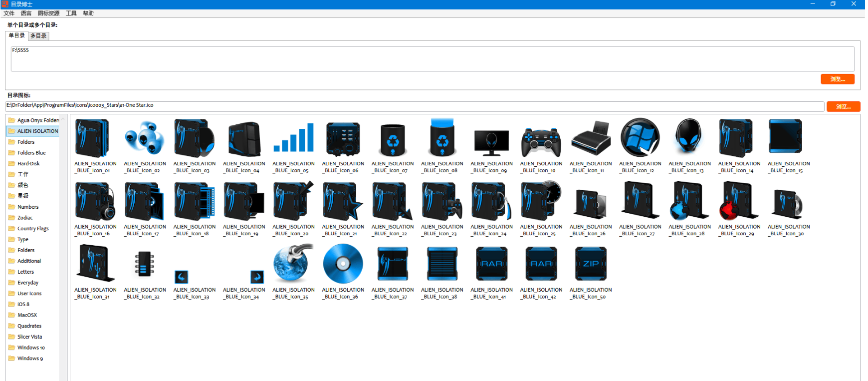The height and width of the screenshot is (381, 868).
Task: Open the 语言 menu
Action: click(26, 13)
